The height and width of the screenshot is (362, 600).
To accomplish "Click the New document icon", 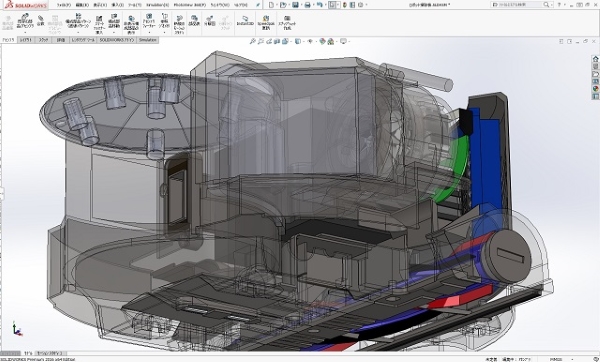I will click(x=271, y=5).
